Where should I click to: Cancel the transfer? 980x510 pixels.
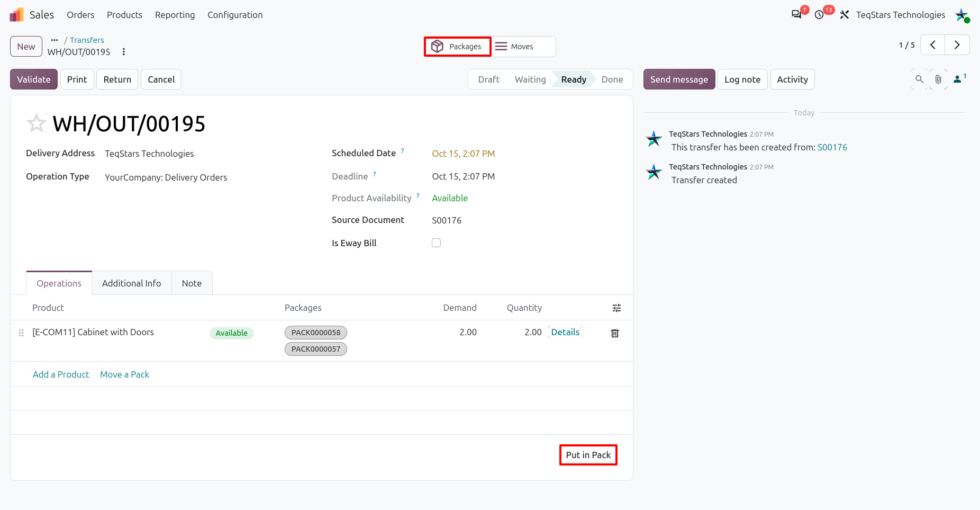[161, 79]
